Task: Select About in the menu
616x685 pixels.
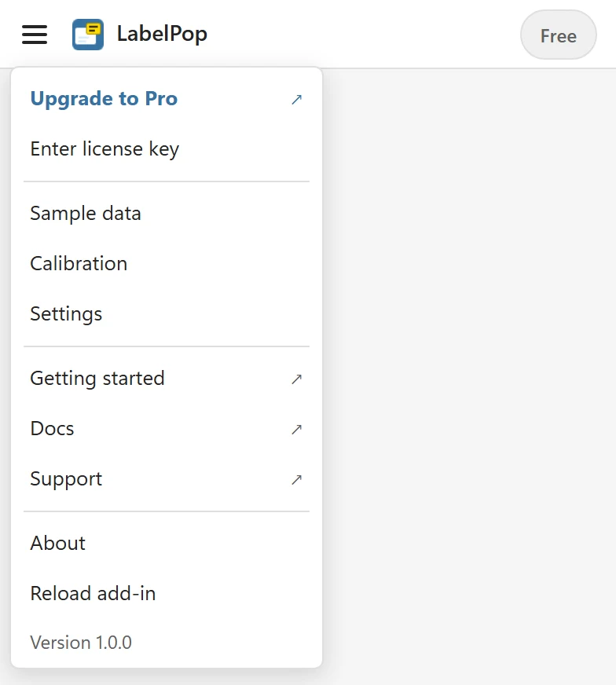Action: (x=167, y=544)
